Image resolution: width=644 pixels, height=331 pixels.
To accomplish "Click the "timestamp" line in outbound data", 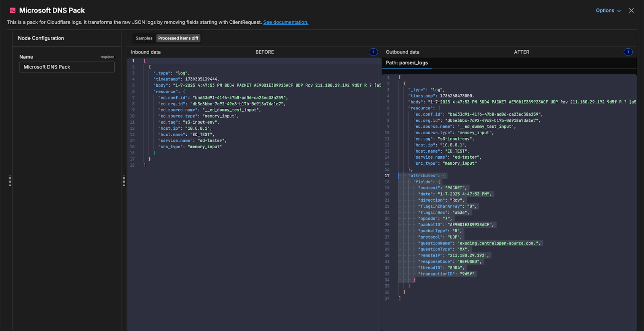I will coord(441,96).
